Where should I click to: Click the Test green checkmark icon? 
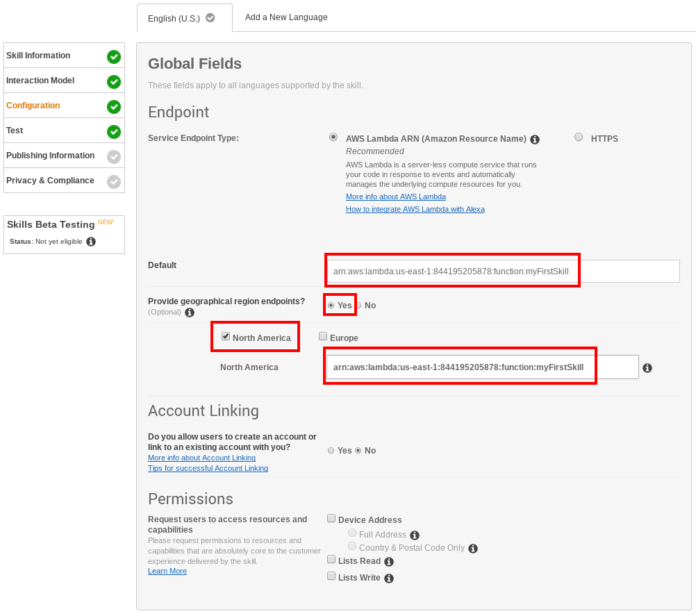coord(114,132)
